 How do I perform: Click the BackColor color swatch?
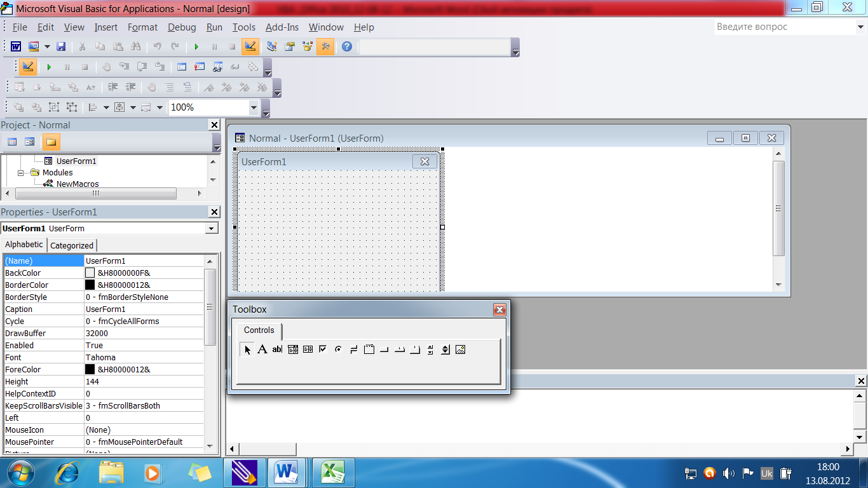(90, 273)
